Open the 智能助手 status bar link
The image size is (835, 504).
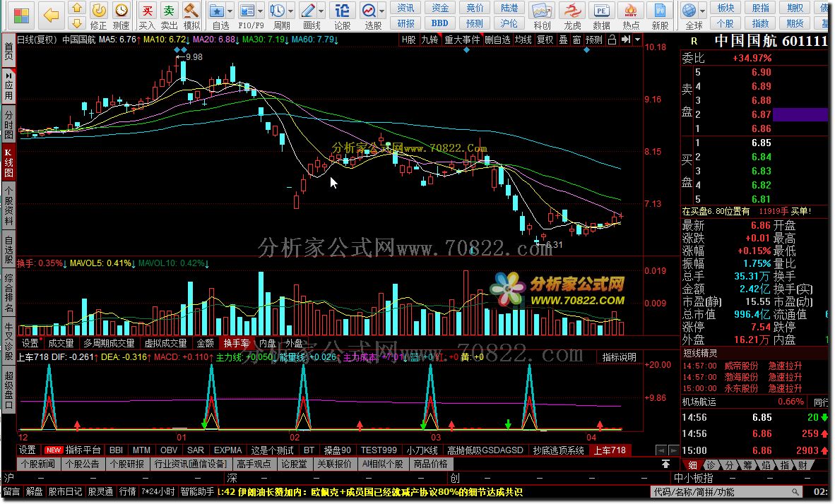coord(197,492)
